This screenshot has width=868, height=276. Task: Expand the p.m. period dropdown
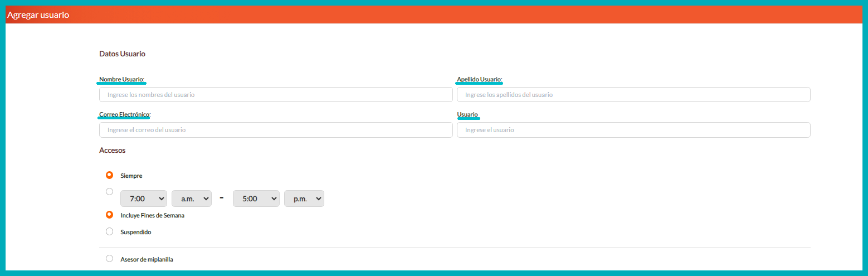click(304, 198)
